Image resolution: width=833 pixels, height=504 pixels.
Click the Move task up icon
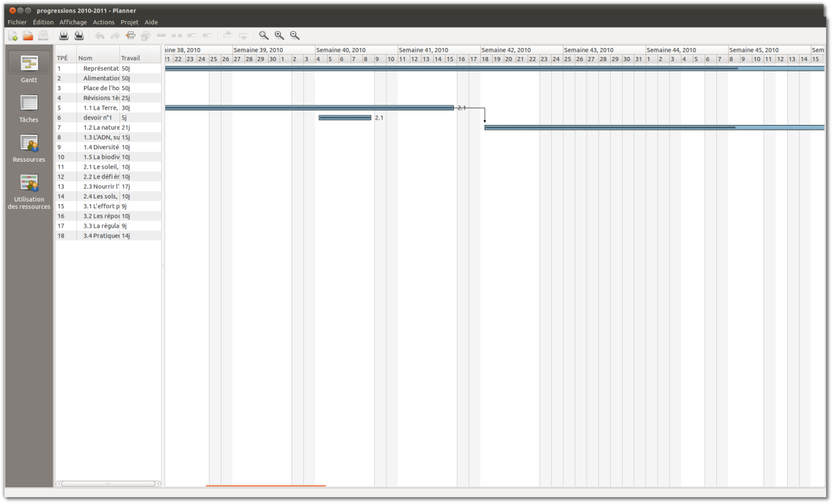tap(228, 35)
